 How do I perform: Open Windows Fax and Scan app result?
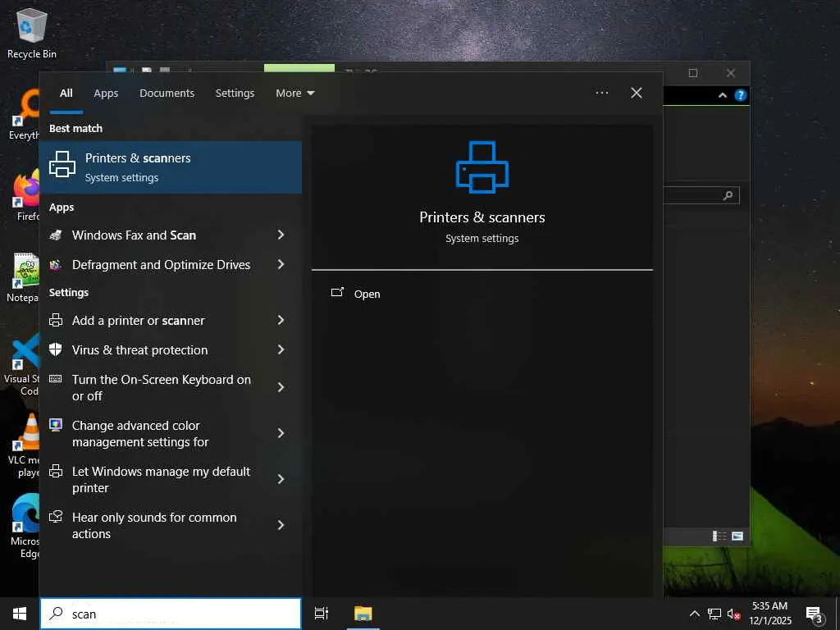click(x=134, y=235)
